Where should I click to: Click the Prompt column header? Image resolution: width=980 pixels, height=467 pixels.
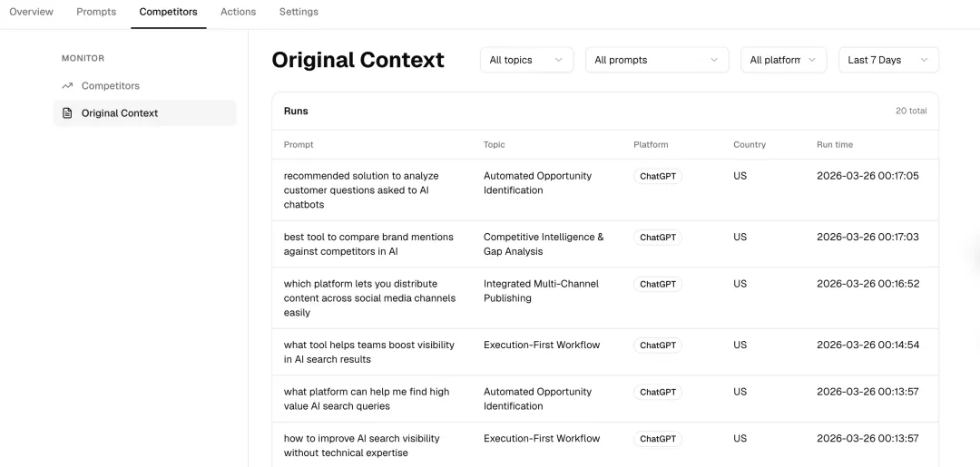[299, 144]
